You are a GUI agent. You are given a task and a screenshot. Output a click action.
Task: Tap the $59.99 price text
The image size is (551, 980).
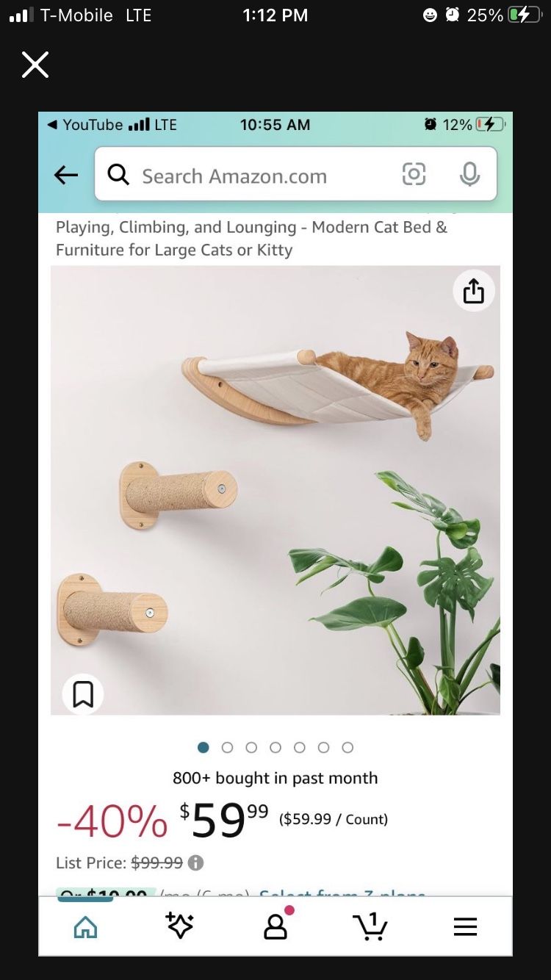[x=224, y=819]
